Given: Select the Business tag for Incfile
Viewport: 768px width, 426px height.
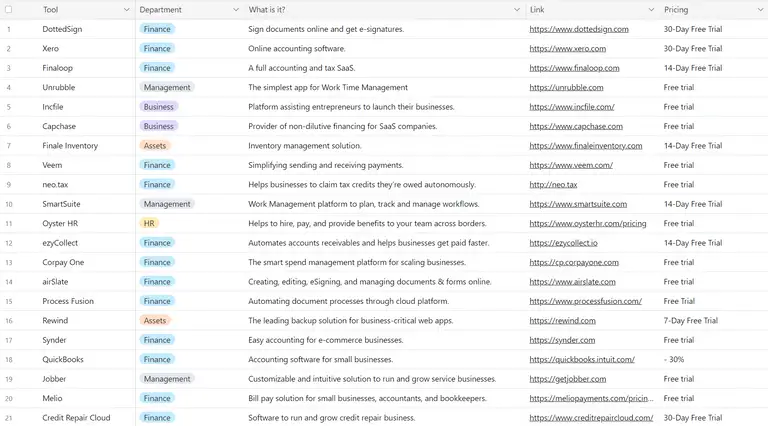Looking at the screenshot, I should (x=158, y=107).
